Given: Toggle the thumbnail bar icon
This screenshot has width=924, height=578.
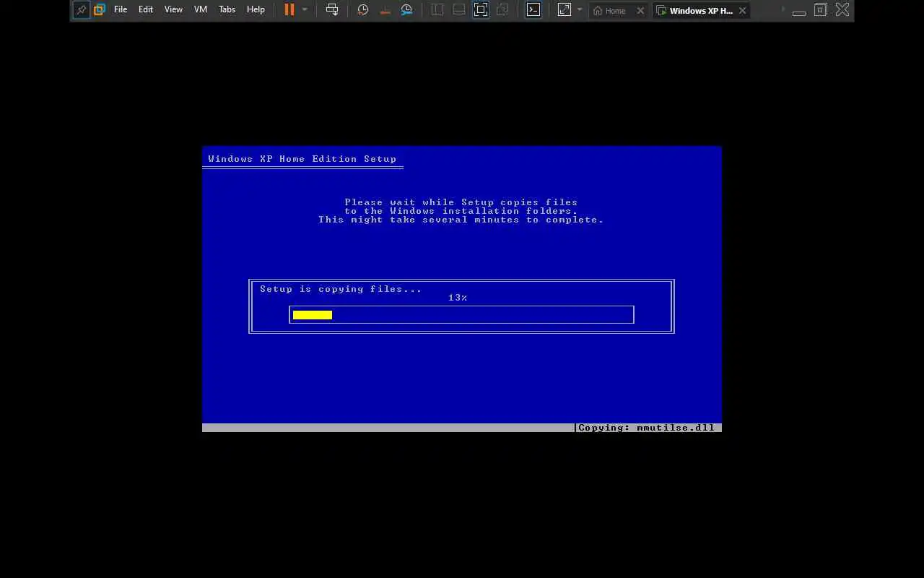Looking at the screenshot, I should [459, 10].
